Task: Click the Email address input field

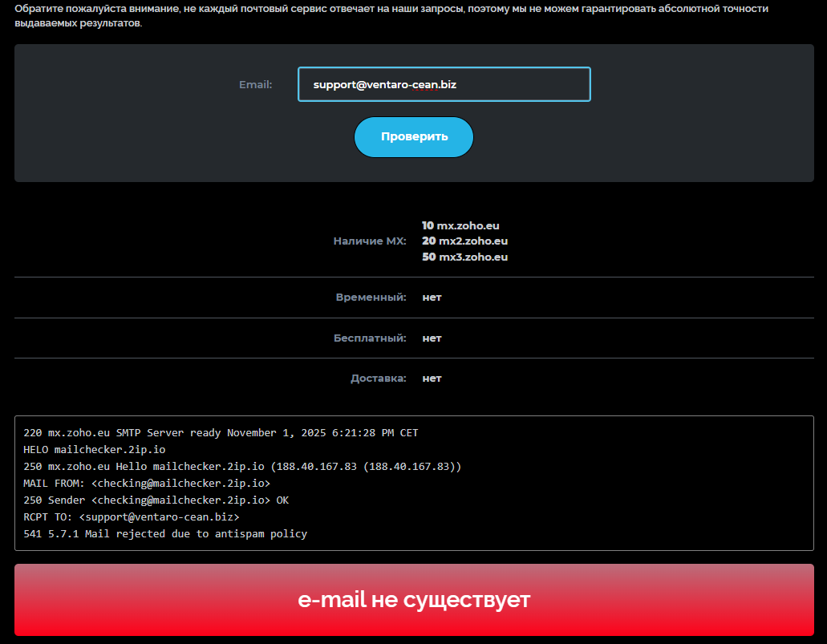Action: coord(444,84)
